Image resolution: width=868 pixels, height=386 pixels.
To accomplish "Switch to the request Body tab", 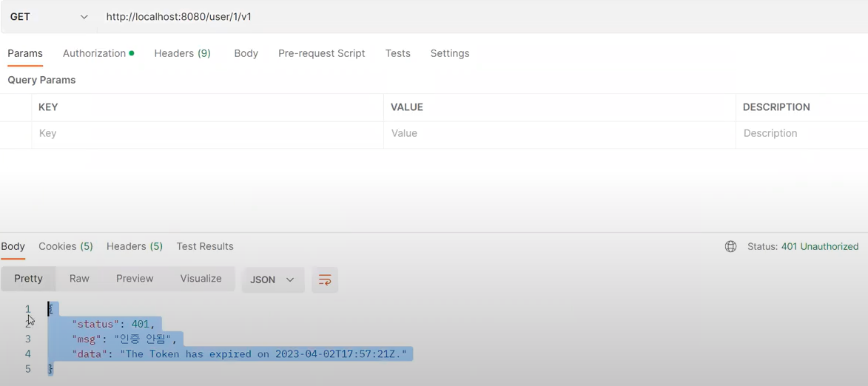I will click(246, 54).
